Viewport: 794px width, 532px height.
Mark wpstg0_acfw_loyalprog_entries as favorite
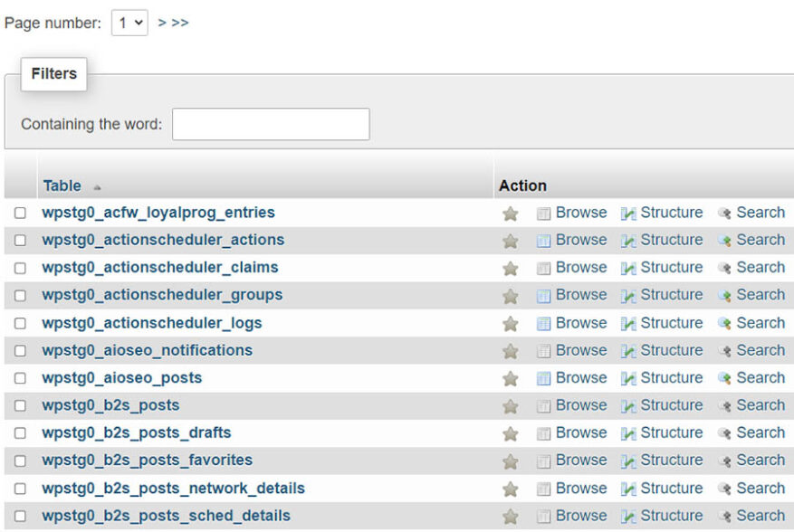coord(510,212)
